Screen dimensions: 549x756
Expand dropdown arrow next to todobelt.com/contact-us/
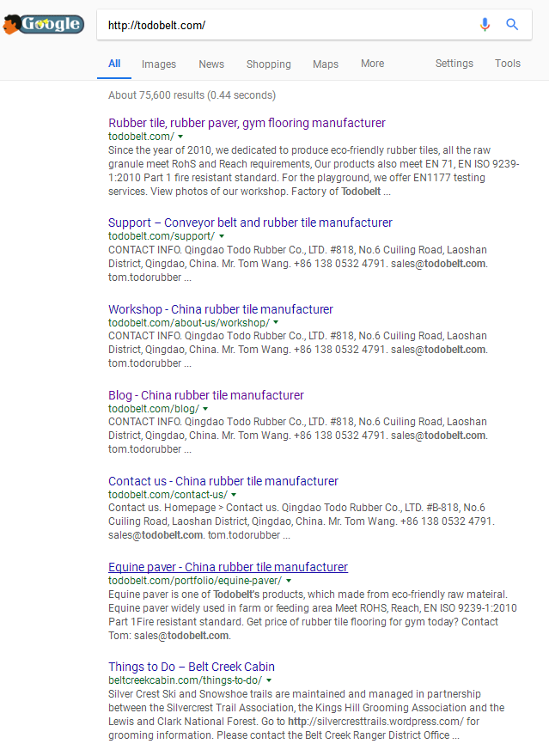point(234,495)
